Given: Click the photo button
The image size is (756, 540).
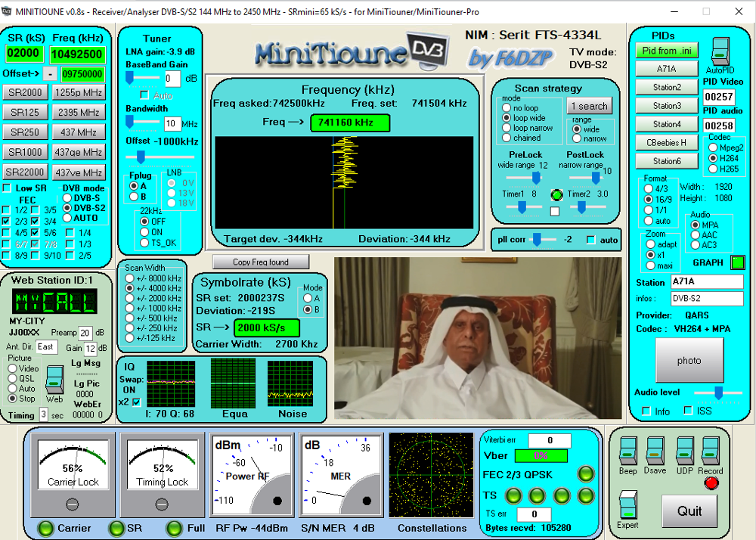Looking at the screenshot, I should (x=689, y=360).
